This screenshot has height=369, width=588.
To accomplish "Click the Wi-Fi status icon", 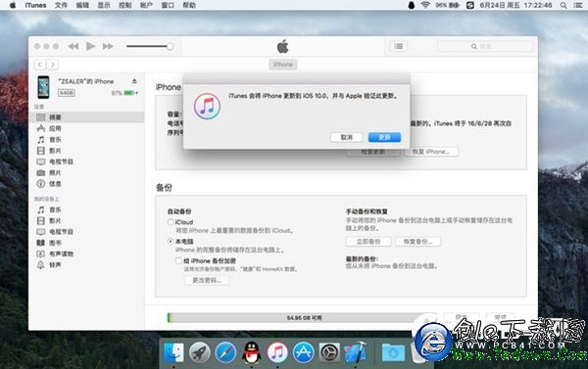I will pos(425,5).
